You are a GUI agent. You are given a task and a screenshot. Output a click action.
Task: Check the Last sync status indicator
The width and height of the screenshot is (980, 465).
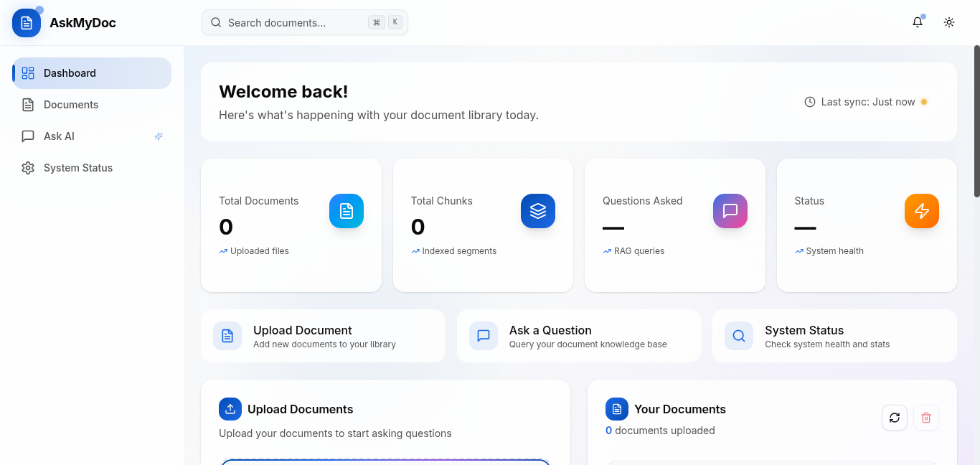(x=865, y=101)
